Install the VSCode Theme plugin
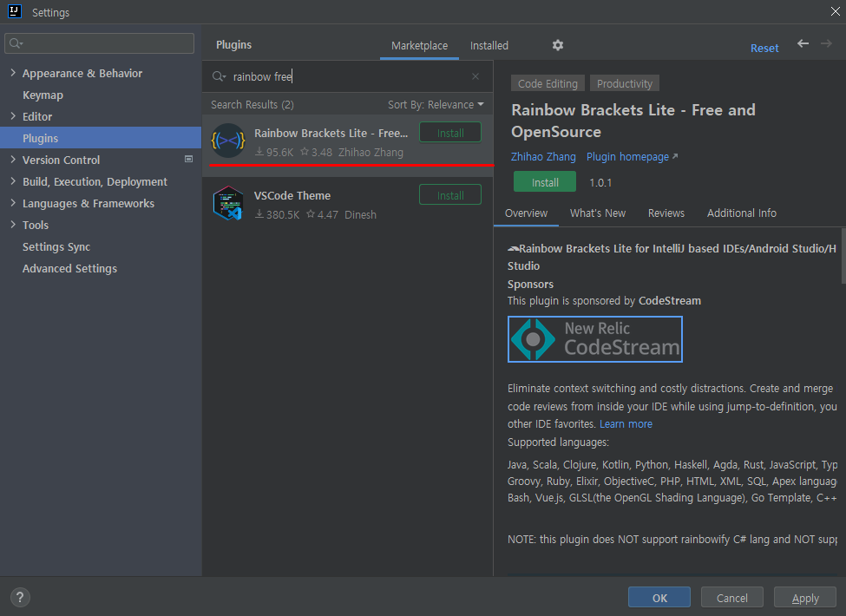Image resolution: width=846 pixels, height=616 pixels. (450, 195)
